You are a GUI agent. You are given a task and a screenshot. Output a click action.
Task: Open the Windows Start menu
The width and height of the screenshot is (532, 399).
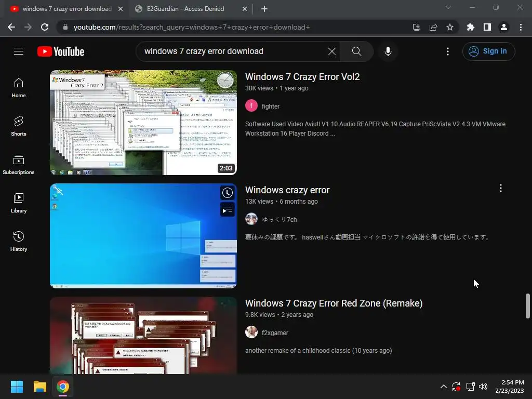17,387
